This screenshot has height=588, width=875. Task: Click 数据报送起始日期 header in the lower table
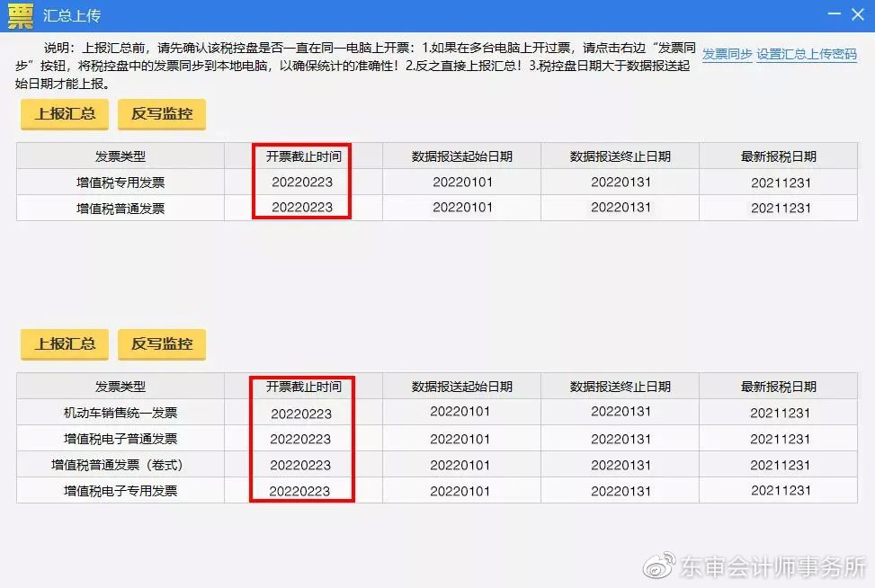point(462,387)
